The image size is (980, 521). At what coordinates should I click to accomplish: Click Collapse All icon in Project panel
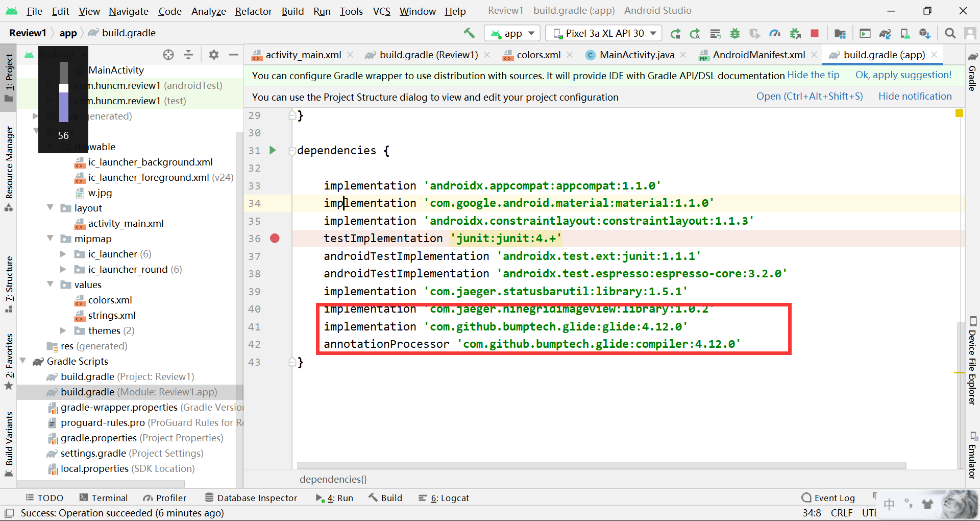click(x=188, y=55)
